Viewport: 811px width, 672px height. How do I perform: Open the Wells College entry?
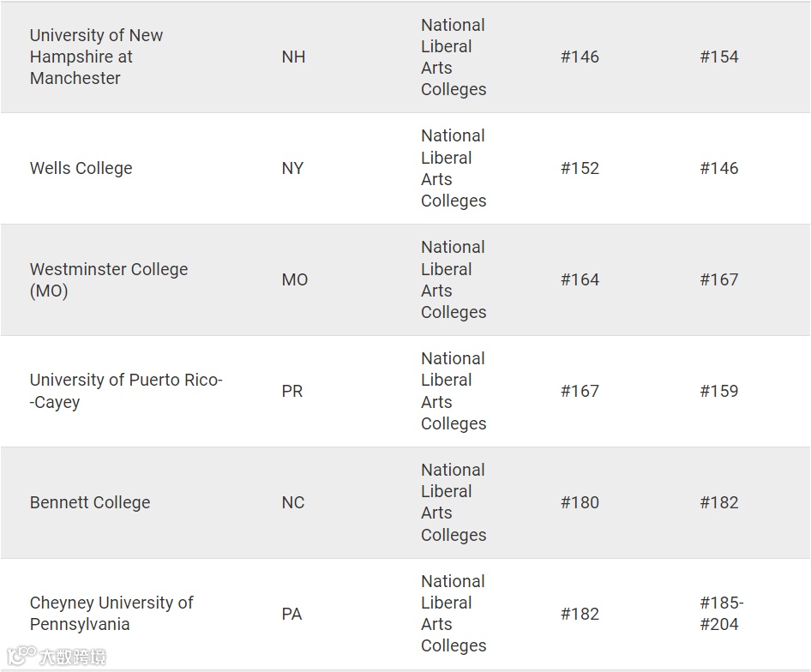(x=81, y=168)
